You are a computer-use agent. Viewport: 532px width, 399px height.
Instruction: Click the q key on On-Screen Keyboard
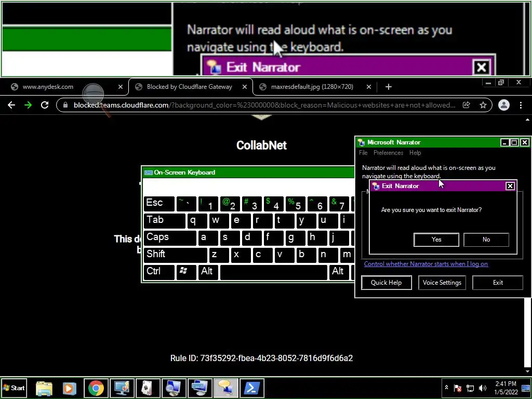[196, 221]
